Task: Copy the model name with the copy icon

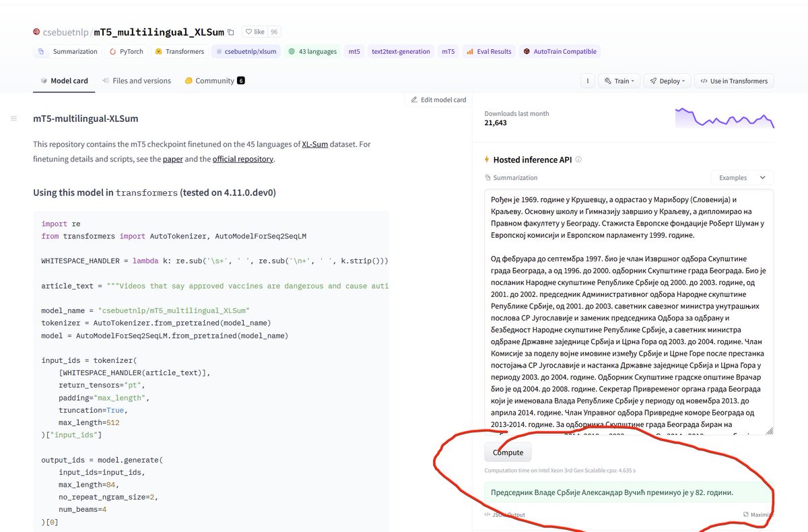Action: tap(231, 32)
